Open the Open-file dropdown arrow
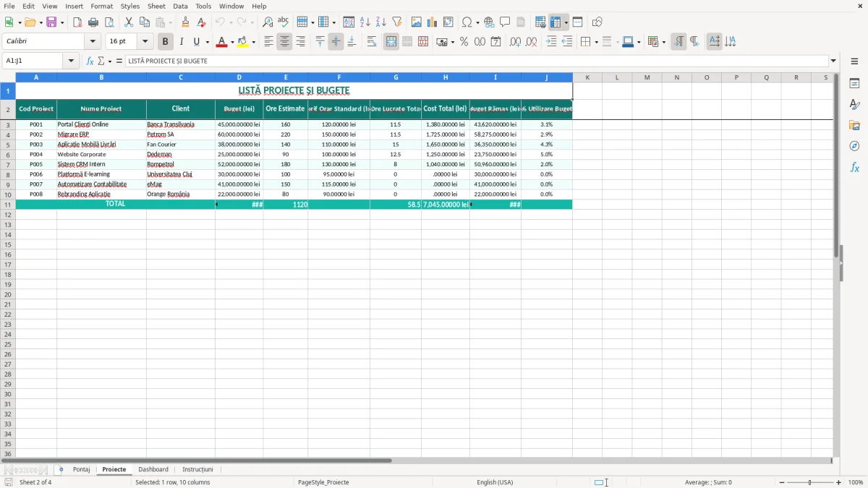The image size is (868, 488). [x=41, y=22]
